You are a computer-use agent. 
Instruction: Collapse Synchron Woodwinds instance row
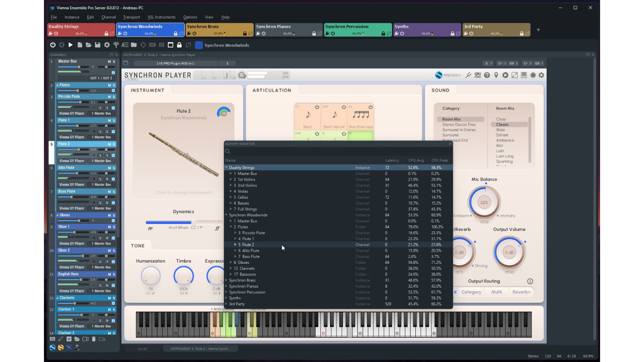[226, 215]
